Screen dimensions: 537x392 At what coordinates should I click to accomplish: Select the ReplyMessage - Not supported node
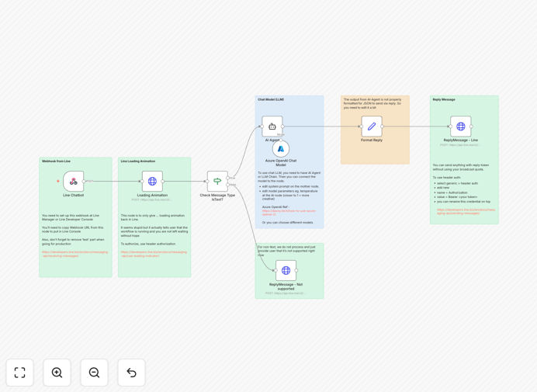point(286,270)
